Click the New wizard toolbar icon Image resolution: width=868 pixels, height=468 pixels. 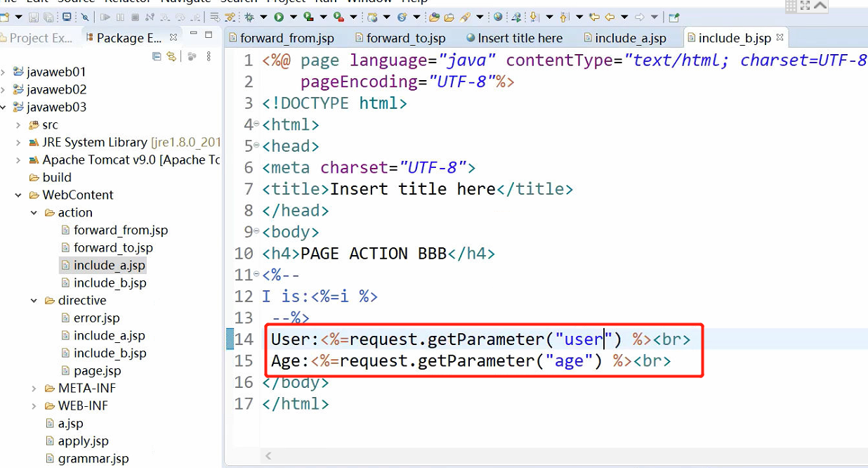pos(6,17)
